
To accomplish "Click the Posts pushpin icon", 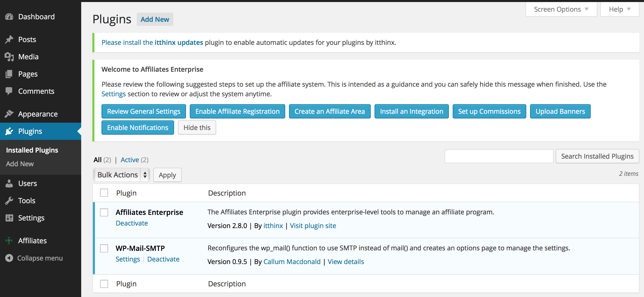I will pyautogui.click(x=9, y=40).
